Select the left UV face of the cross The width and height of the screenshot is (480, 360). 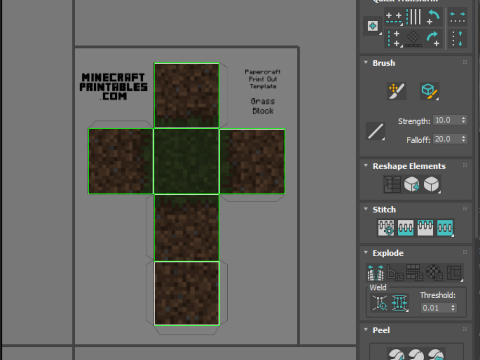coord(121,161)
